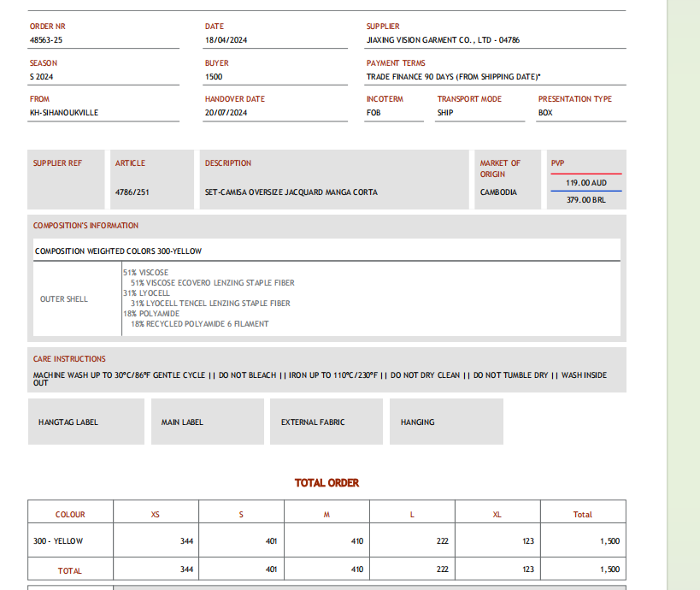Viewport: 700px width, 590px height.
Task: Click the HANGING box
Action: pos(444,422)
